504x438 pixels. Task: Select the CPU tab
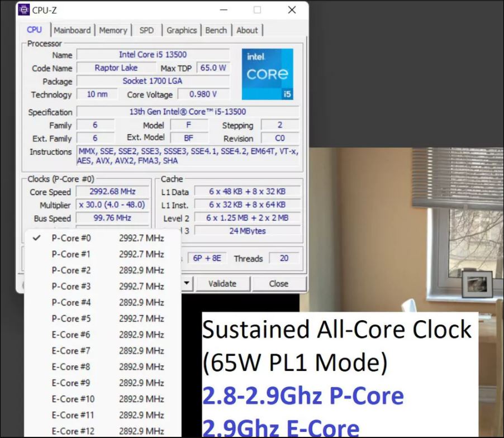[x=35, y=30]
